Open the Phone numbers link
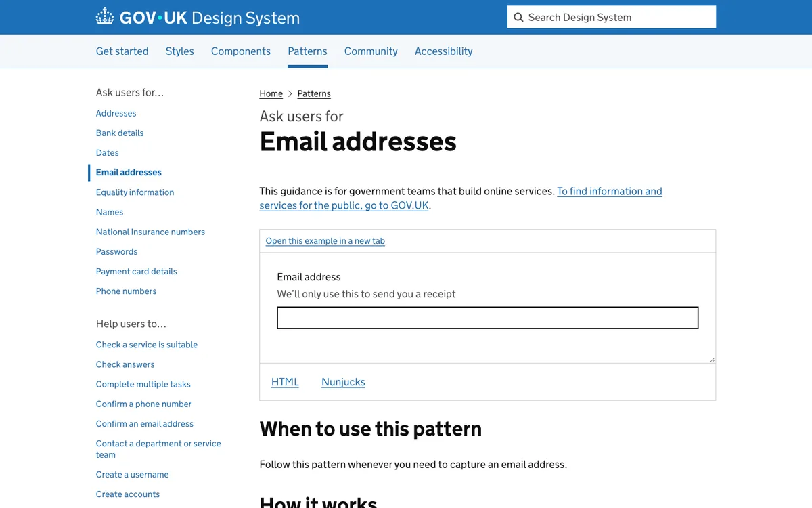Screen dimensions: 812x508 pos(127,291)
